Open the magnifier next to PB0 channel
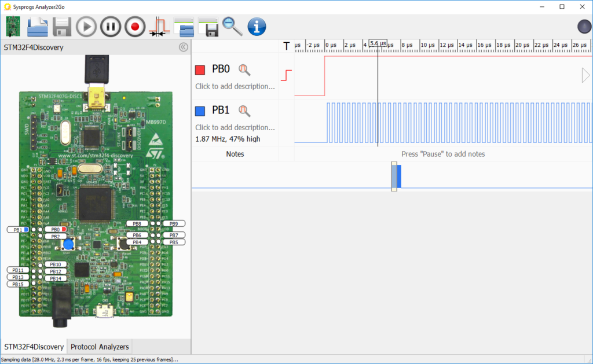Viewport: 593px width, 364px height. 244,69
